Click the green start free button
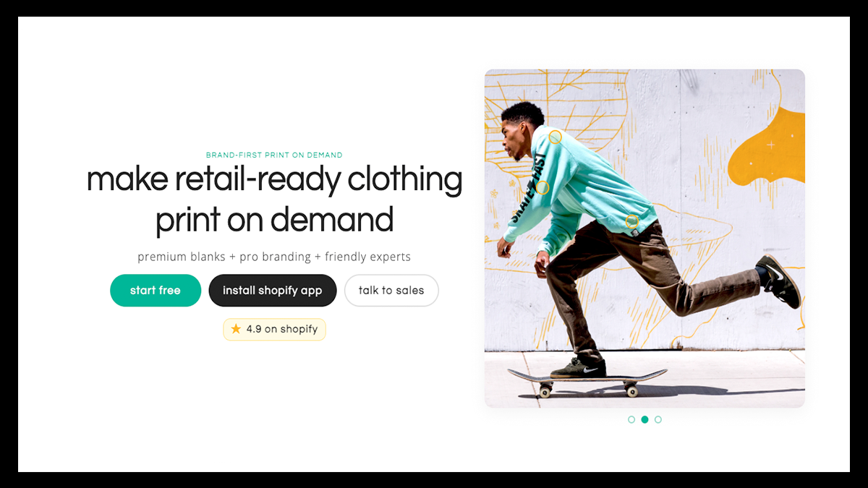This screenshot has height=488, width=868. [156, 291]
